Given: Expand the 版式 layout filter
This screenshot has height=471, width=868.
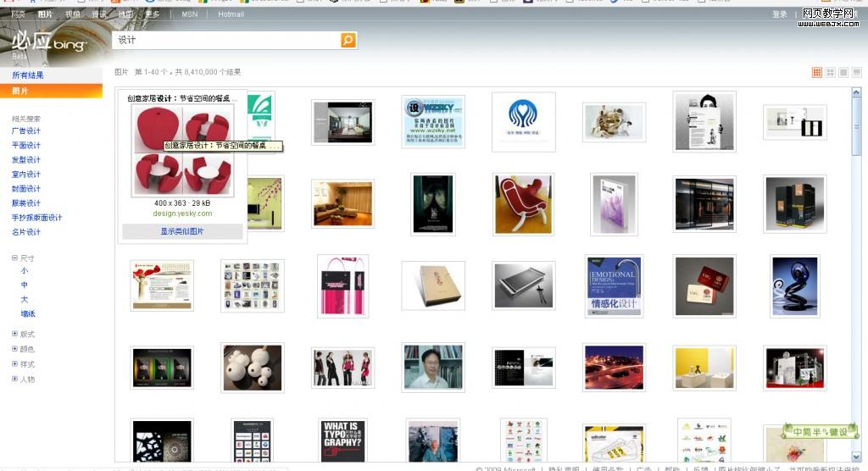Looking at the screenshot, I should tap(14, 334).
